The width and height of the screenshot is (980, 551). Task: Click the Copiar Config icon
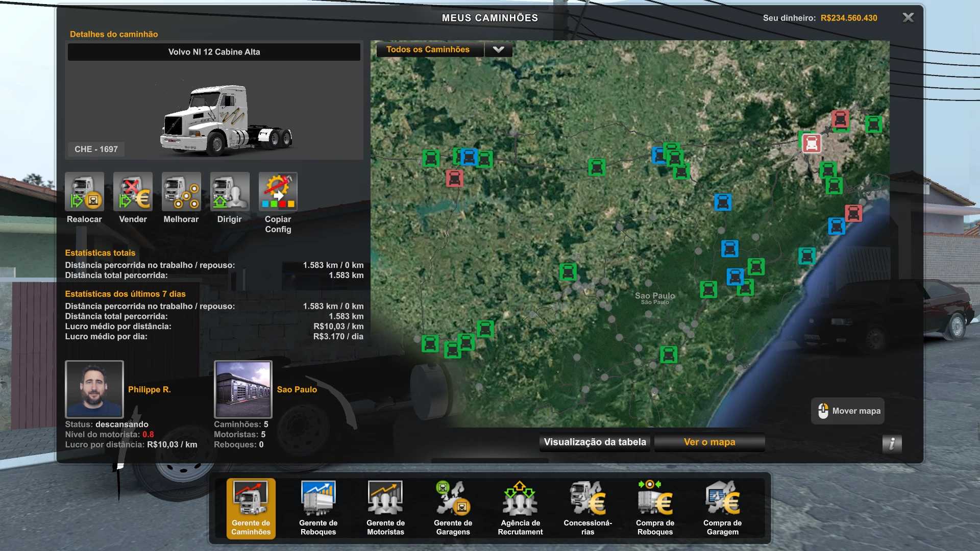tap(278, 192)
